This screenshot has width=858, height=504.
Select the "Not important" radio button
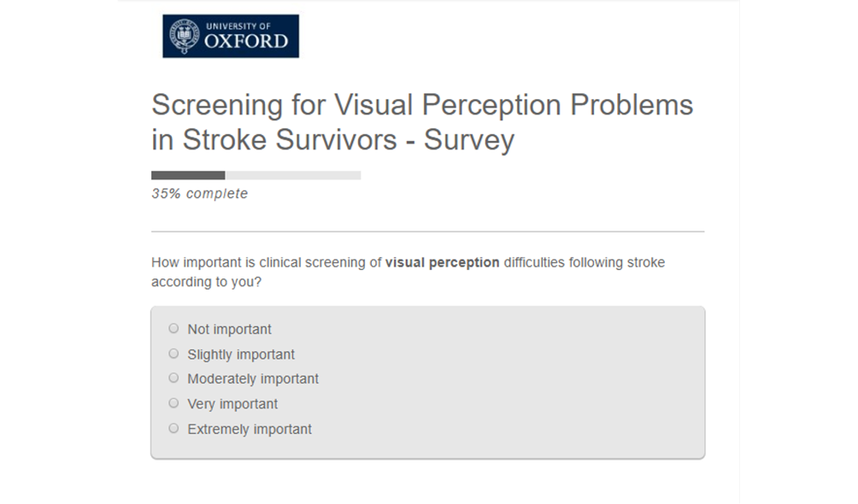[x=174, y=328]
